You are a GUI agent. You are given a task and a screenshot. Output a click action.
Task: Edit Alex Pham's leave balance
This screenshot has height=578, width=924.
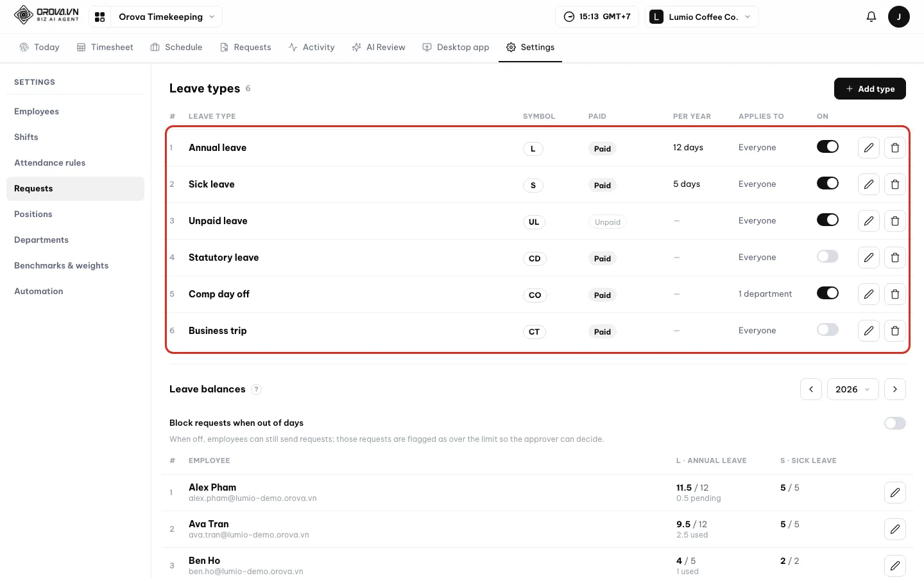click(895, 493)
